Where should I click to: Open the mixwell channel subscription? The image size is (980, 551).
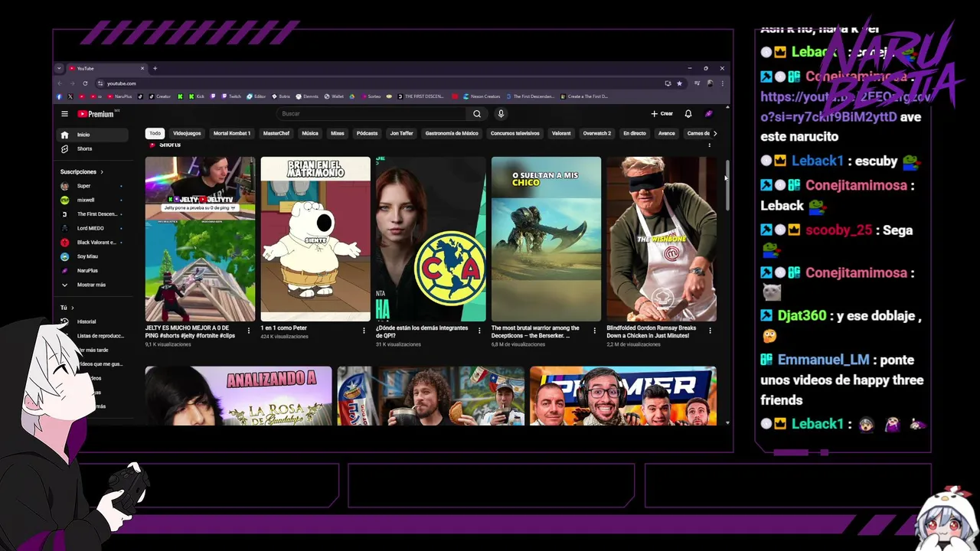click(92, 200)
